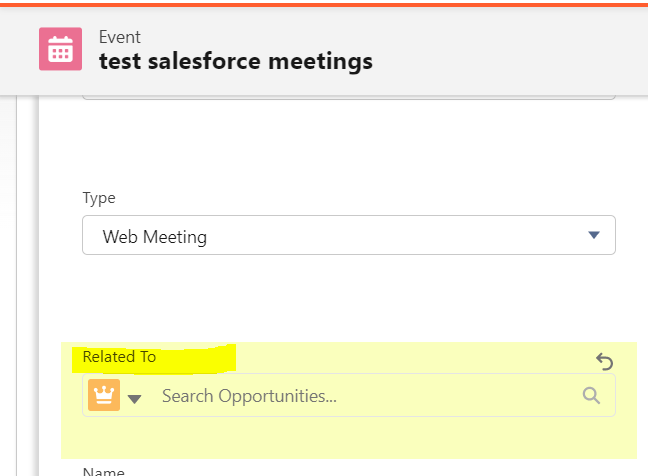Click the Event label in the header

click(x=119, y=37)
